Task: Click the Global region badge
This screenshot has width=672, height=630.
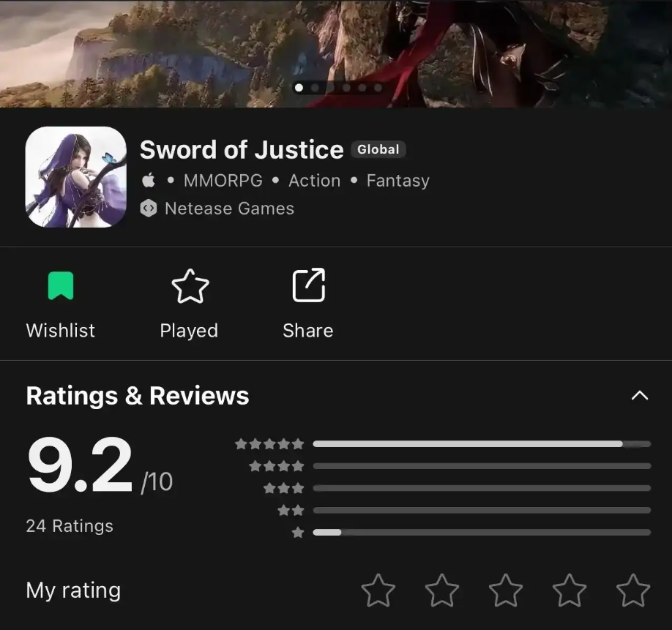Action: click(378, 149)
